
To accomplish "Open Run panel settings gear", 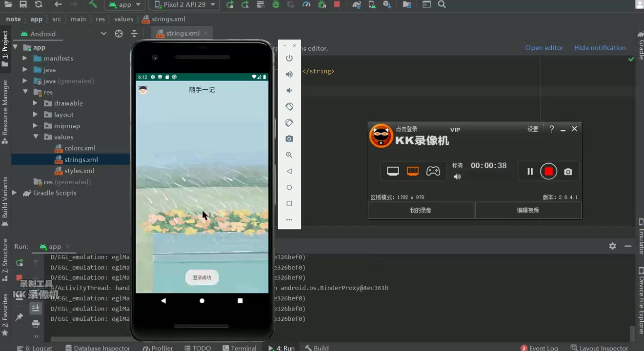I will pos(612,246).
